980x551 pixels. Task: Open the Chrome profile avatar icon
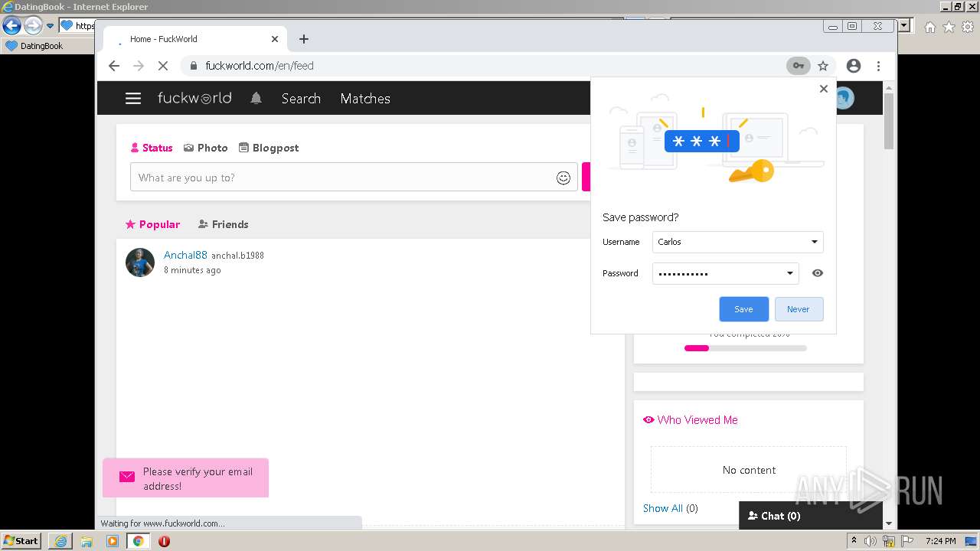854,66
